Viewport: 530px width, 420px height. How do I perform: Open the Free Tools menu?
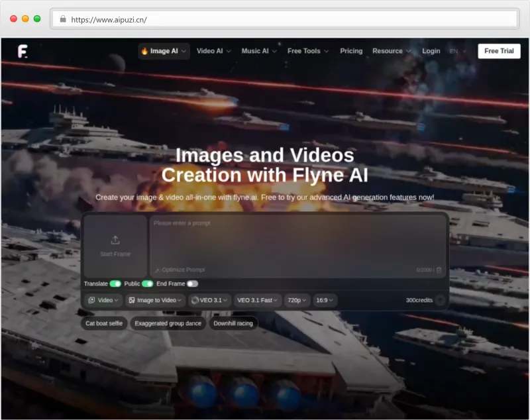(307, 51)
